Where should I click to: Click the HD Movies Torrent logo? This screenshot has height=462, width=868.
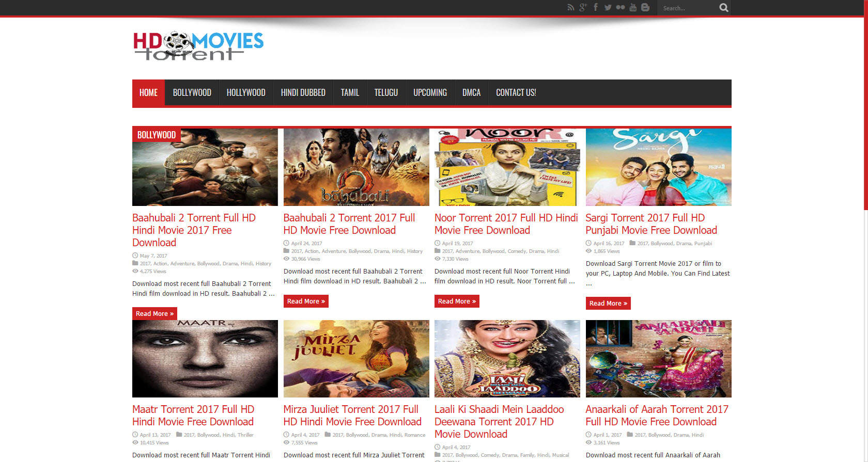coord(198,45)
